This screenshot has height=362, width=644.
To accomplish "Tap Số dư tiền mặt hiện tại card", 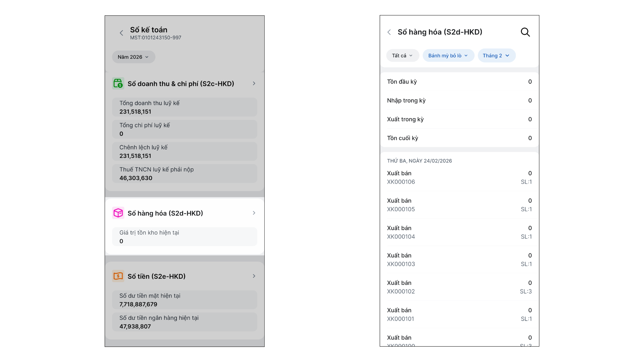I will 184,300.
